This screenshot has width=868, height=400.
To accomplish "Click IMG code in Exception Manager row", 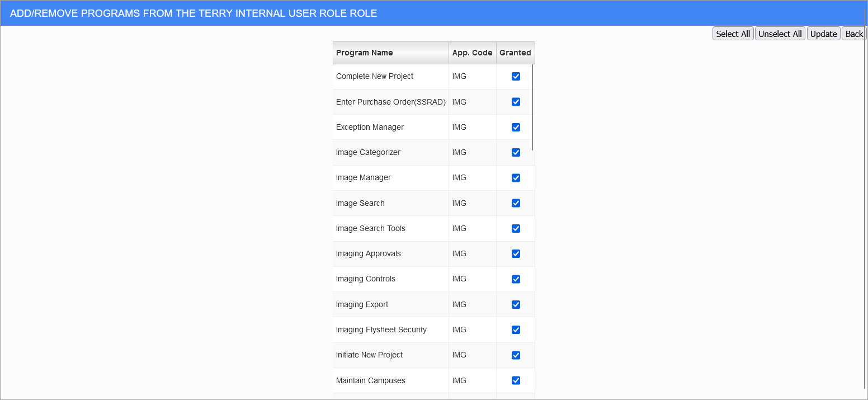I will [459, 127].
